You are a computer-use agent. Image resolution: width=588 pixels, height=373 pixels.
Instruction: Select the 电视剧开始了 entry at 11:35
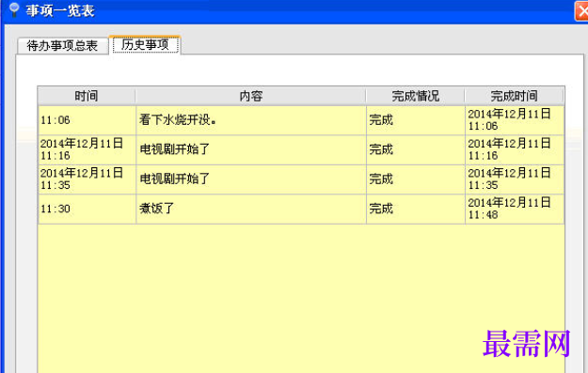(x=251, y=179)
